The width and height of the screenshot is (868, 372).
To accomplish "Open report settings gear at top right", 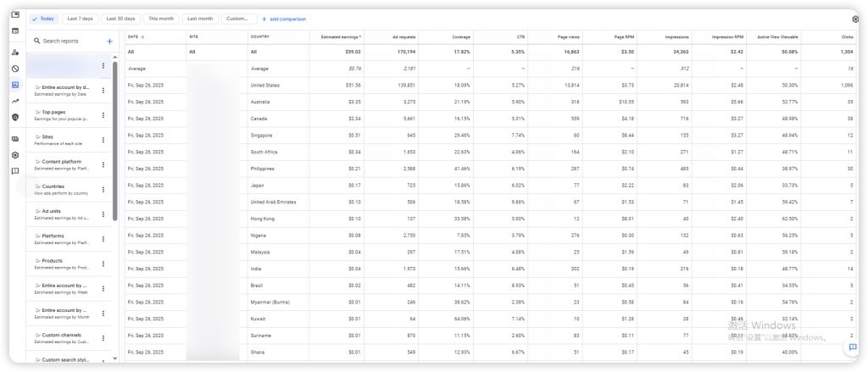I will tap(854, 19).
